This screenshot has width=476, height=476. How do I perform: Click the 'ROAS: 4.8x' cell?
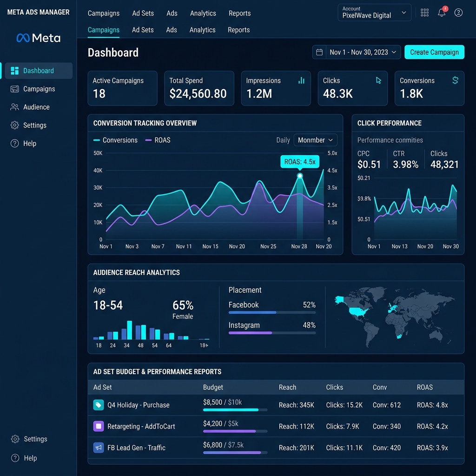pos(432,405)
